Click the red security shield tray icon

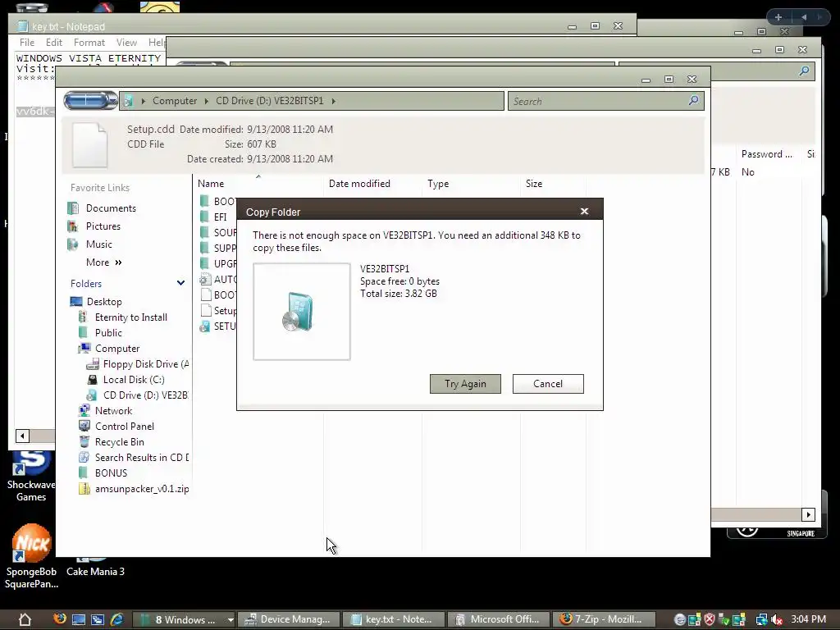coord(710,620)
